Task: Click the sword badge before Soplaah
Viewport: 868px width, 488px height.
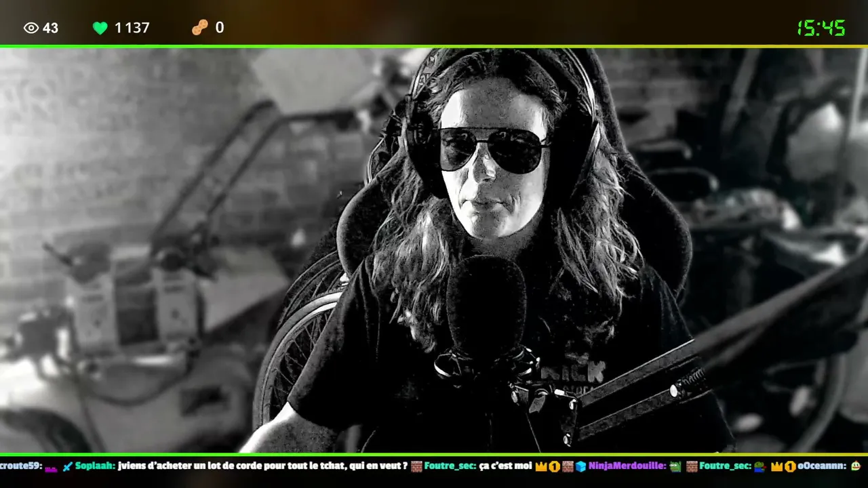Action: 67,466
